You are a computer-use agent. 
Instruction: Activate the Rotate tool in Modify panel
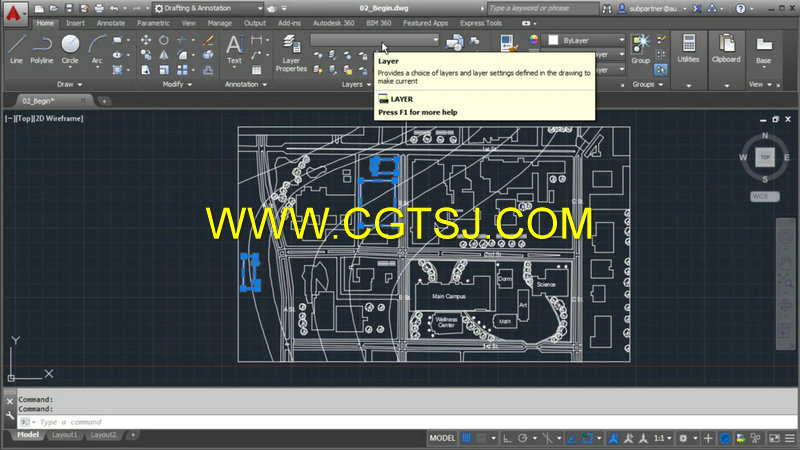click(x=164, y=40)
